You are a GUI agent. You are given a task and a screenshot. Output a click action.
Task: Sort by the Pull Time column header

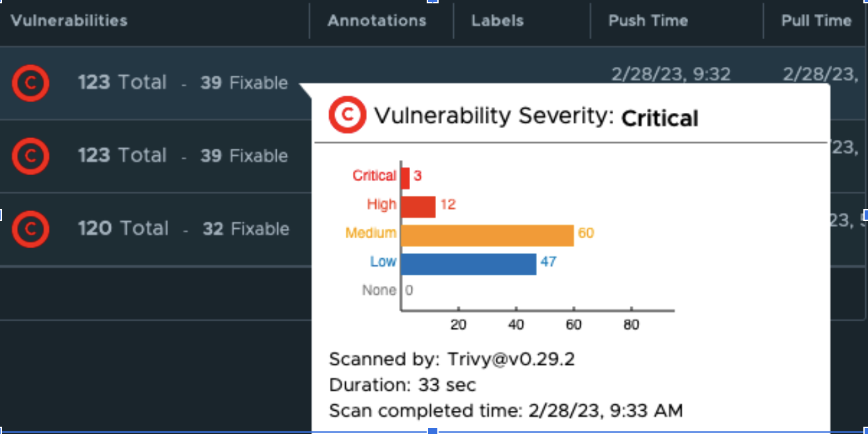[x=816, y=21]
